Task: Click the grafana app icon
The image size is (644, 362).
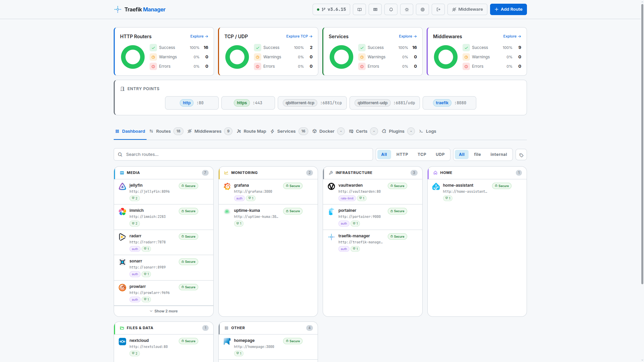Action: [227, 186]
